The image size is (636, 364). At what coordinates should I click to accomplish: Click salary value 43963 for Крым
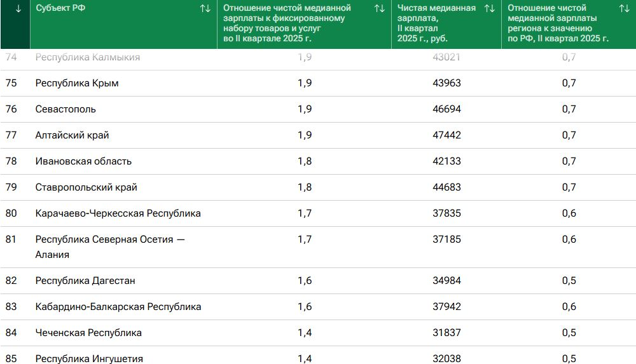446,83
